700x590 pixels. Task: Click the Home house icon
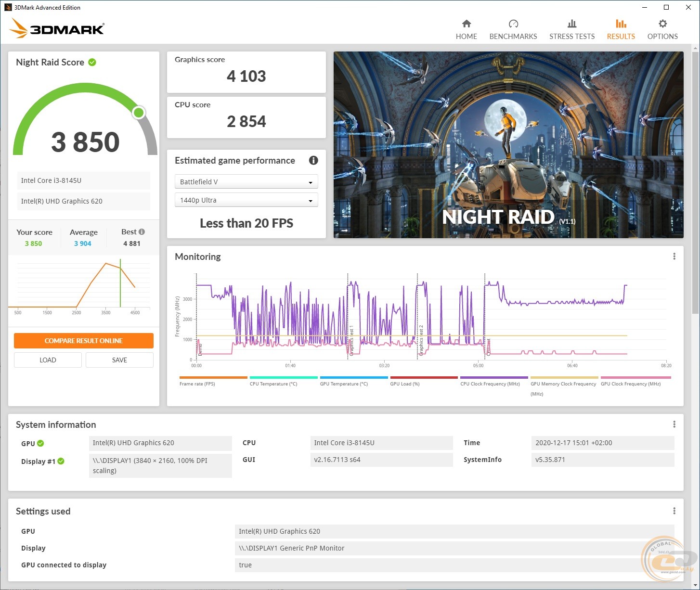pos(466,24)
